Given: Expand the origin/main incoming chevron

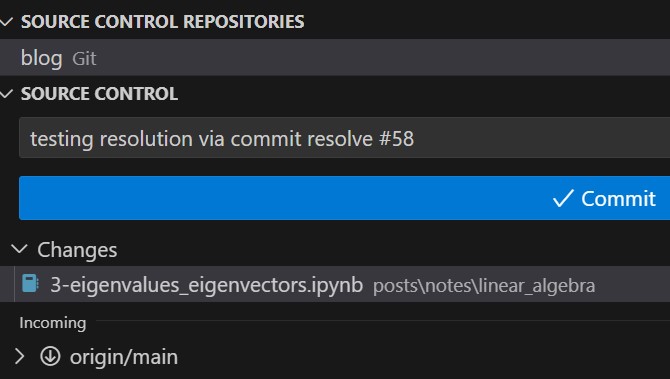Looking at the screenshot, I should point(19,356).
